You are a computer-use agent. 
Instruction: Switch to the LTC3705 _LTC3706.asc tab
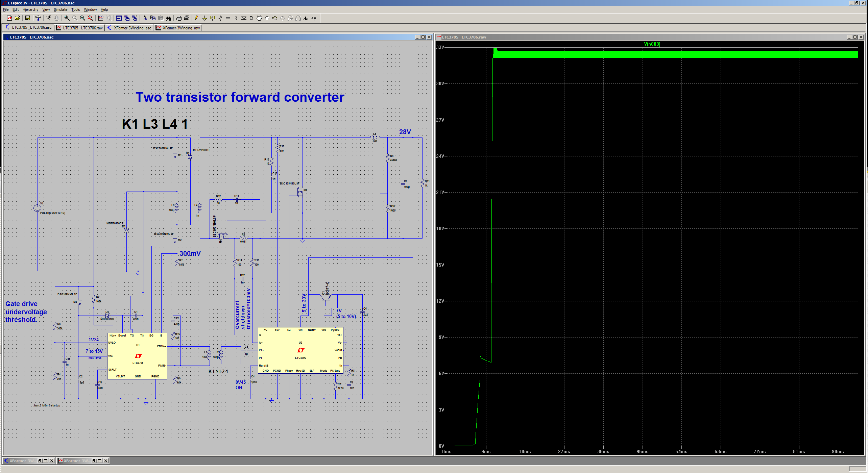[x=28, y=28]
